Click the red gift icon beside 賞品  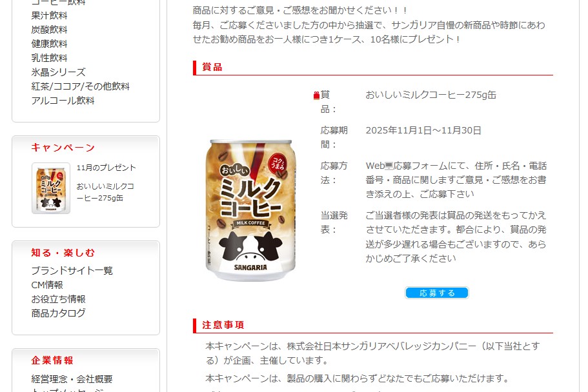[316, 95]
